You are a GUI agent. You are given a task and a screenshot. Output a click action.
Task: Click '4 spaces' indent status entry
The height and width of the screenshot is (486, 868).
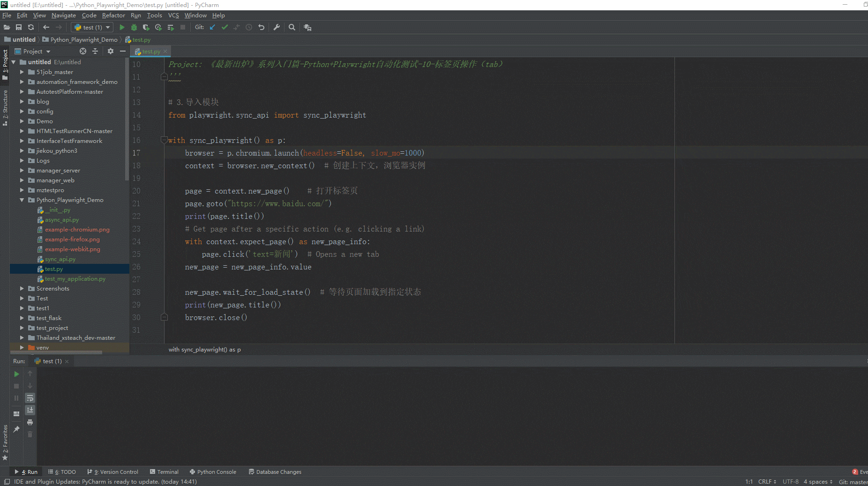click(x=818, y=481)
